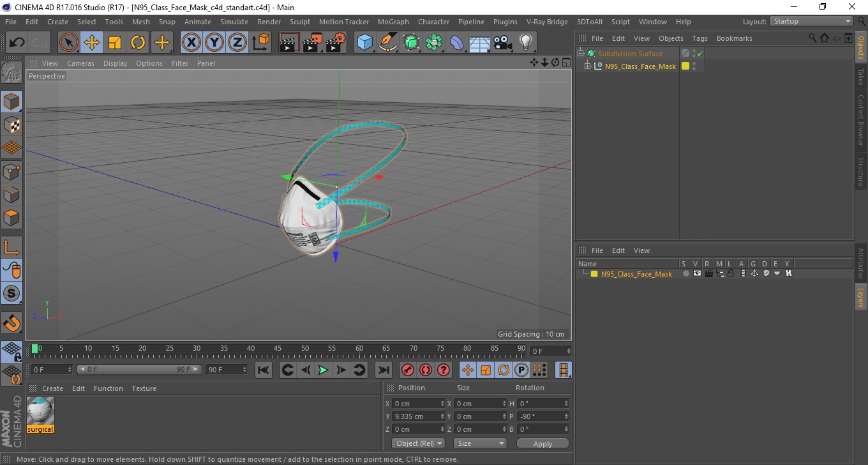Screen dimensions: 868x465
Task: Click the Floor environment icon
Action: coord(480,43)
